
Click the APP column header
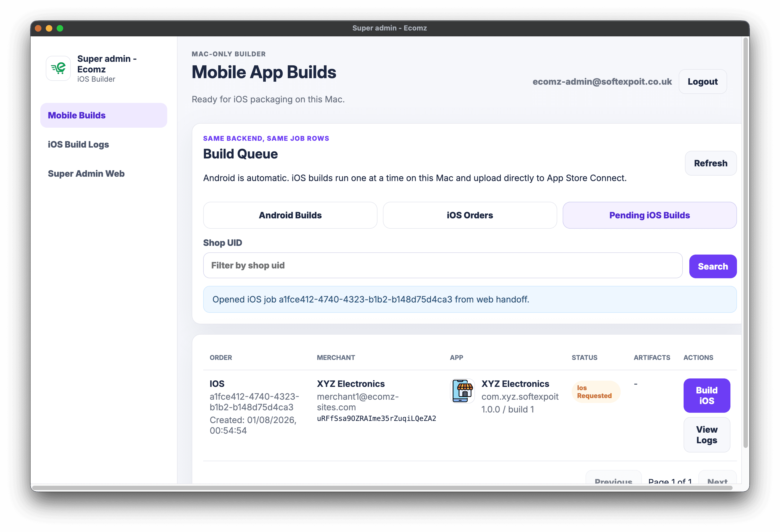coord(456,357)
